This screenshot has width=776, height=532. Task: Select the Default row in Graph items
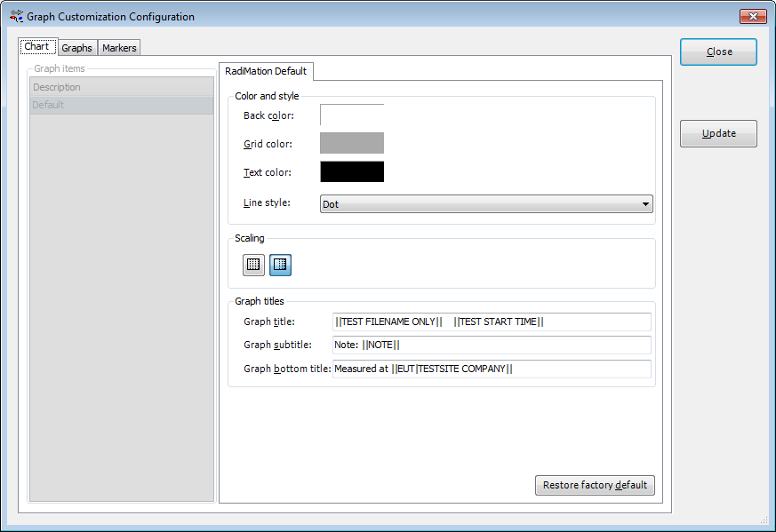[x=122, y=105]
